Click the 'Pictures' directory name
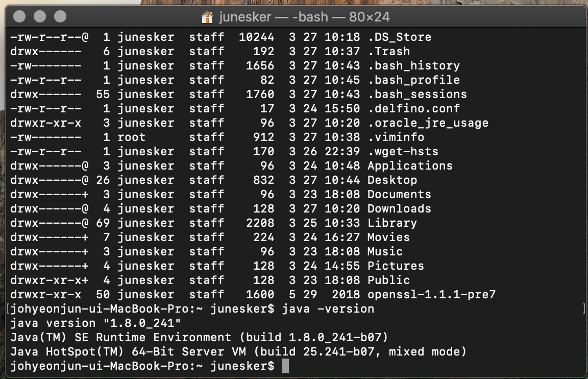This screenshot has width=588, height=379. [396, 266]
